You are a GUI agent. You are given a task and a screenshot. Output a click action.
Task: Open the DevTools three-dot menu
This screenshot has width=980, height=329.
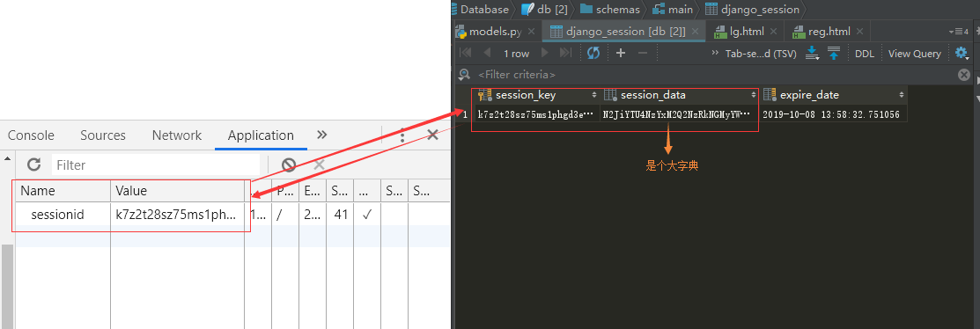click(x=403, y=135)
